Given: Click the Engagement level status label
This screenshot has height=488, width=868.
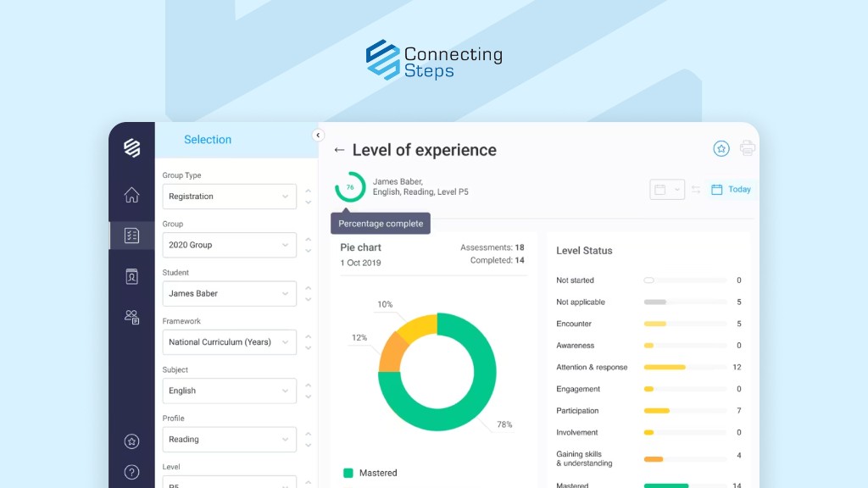Looking at the screenshot, I should (578, 389).
